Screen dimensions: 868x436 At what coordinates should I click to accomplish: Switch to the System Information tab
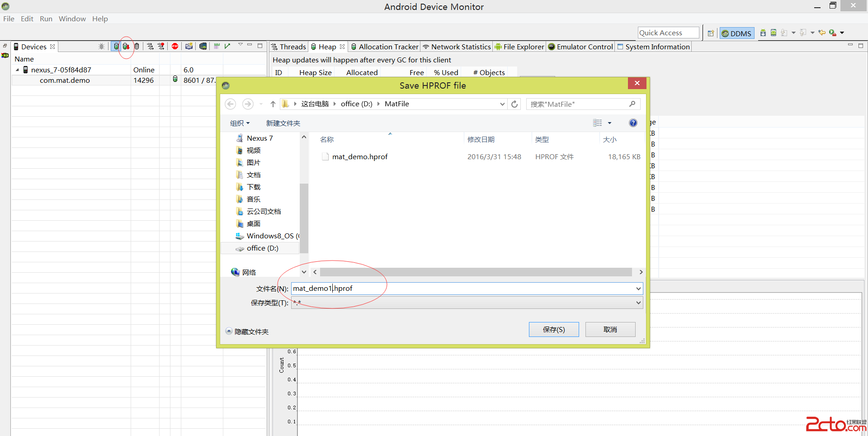(653, 47)
